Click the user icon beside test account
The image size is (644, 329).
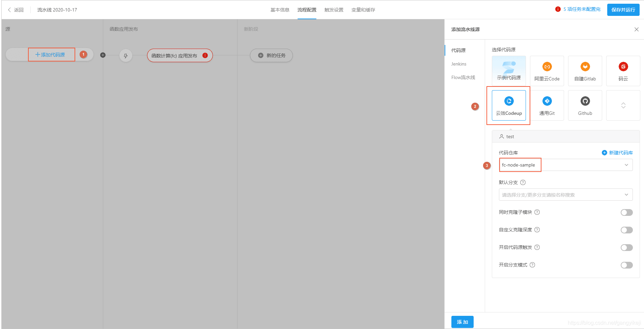(502, 136)
